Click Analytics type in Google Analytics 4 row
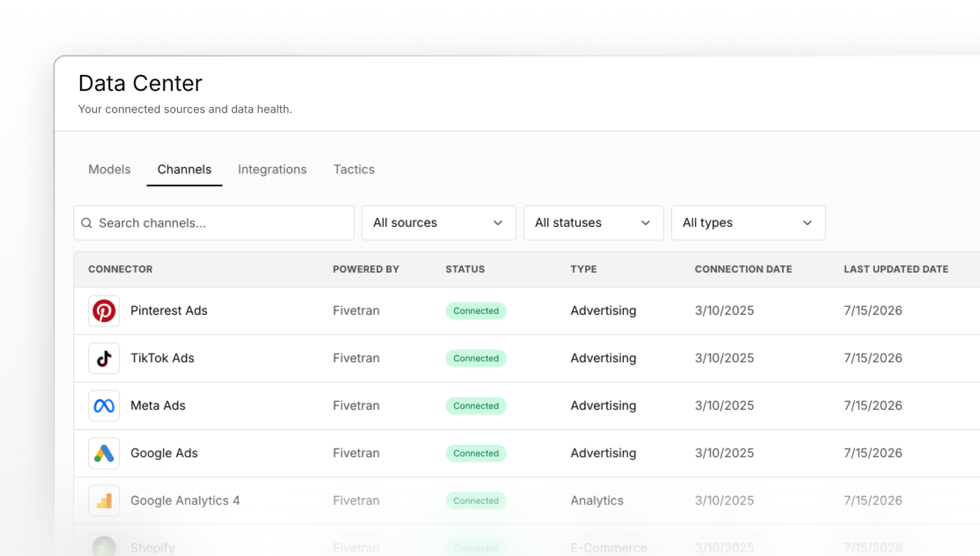This screenshot has height=556, width=980. 597,501
